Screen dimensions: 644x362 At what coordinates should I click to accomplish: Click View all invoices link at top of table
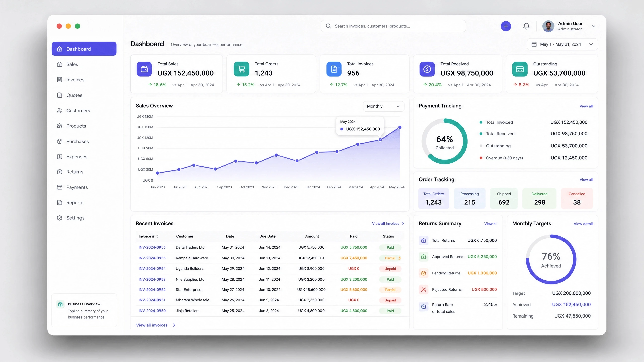click(388, 224)
